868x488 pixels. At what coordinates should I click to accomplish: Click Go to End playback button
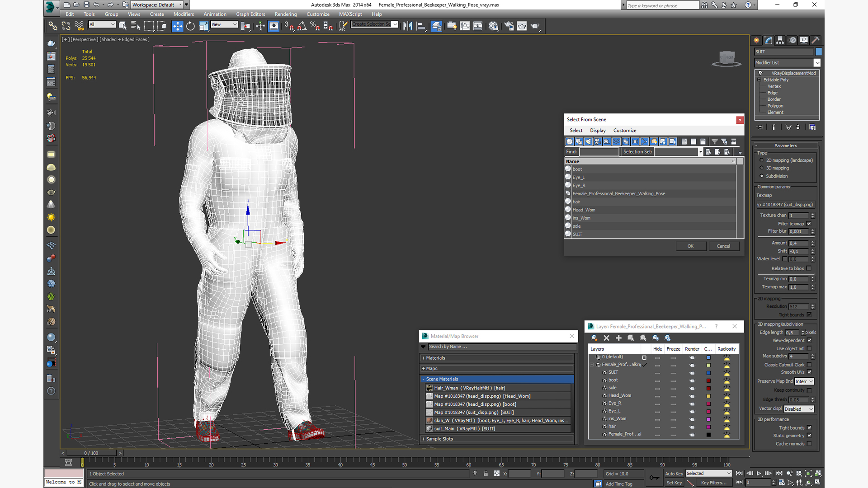coord(779,474)
